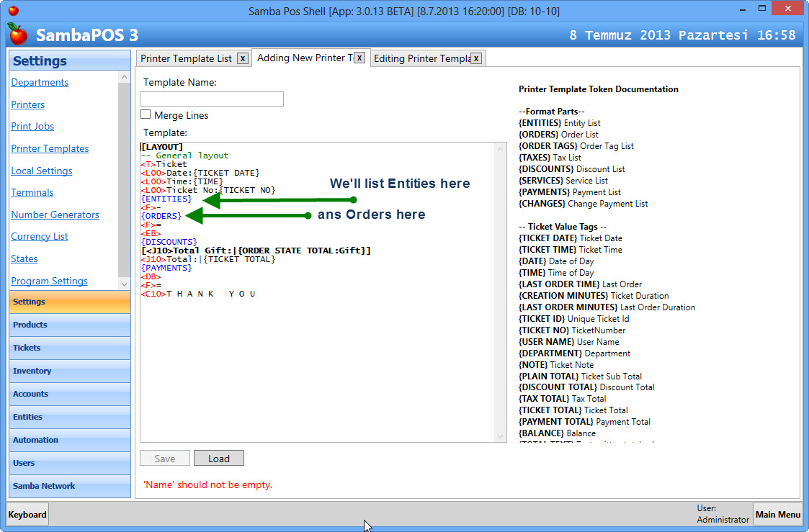Switch to Printer Template List tab
Viewport: 809px width, 532px height.
pos(186,58)
